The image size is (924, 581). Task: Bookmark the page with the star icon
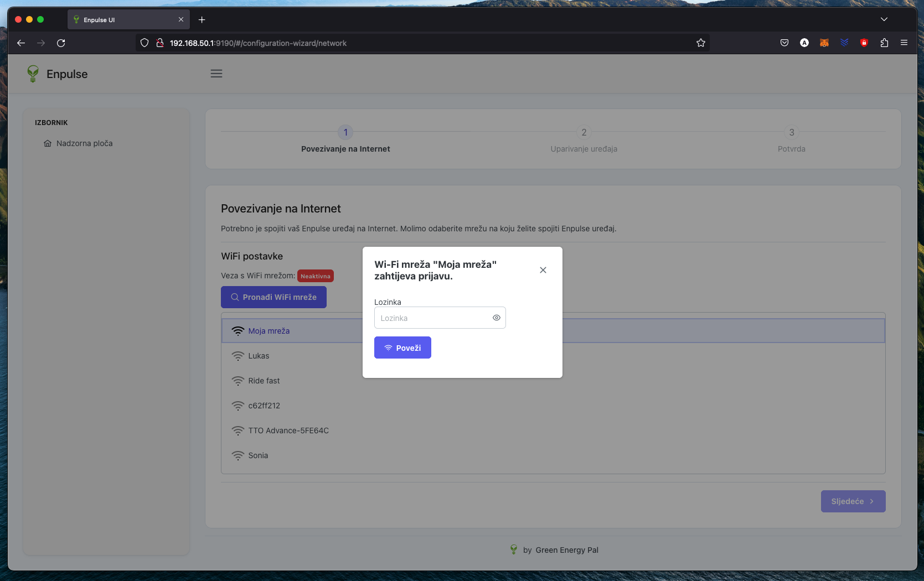700,43
